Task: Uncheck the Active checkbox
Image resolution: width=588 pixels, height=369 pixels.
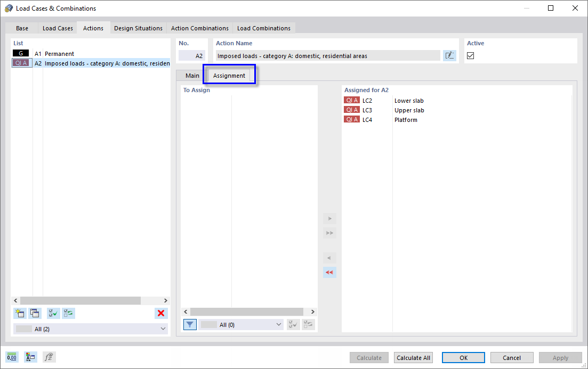Action: [x=470, y=56]
